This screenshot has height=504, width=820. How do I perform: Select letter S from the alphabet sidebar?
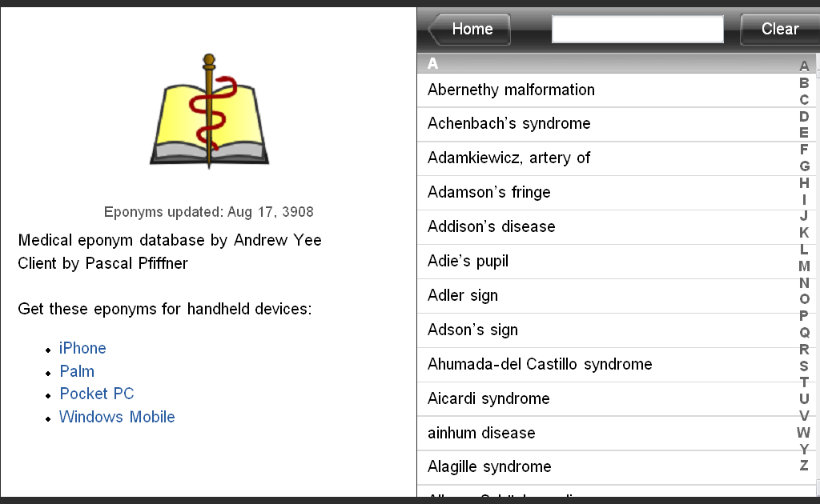click(804, 366)
